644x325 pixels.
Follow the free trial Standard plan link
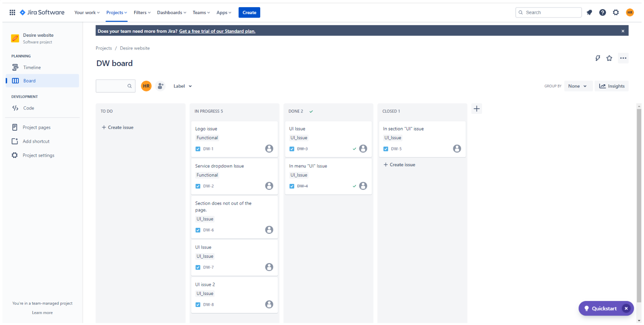pyautogui.click(x=217, y=31)
